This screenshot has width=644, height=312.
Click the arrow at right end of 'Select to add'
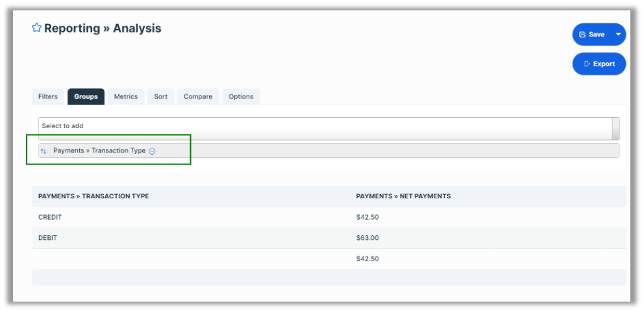615,128
